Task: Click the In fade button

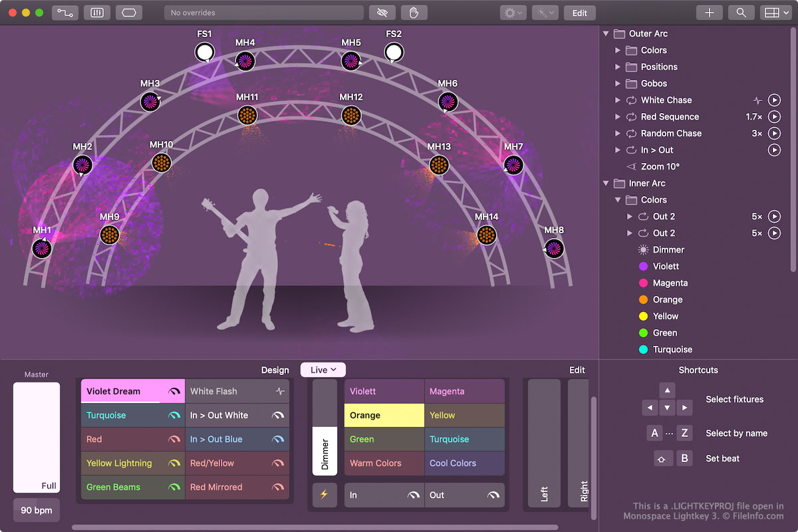Action: pos(384,495)
